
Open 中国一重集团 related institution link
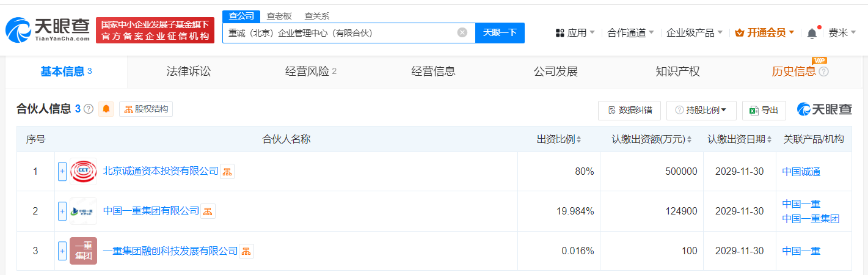[x=811, y=219]
